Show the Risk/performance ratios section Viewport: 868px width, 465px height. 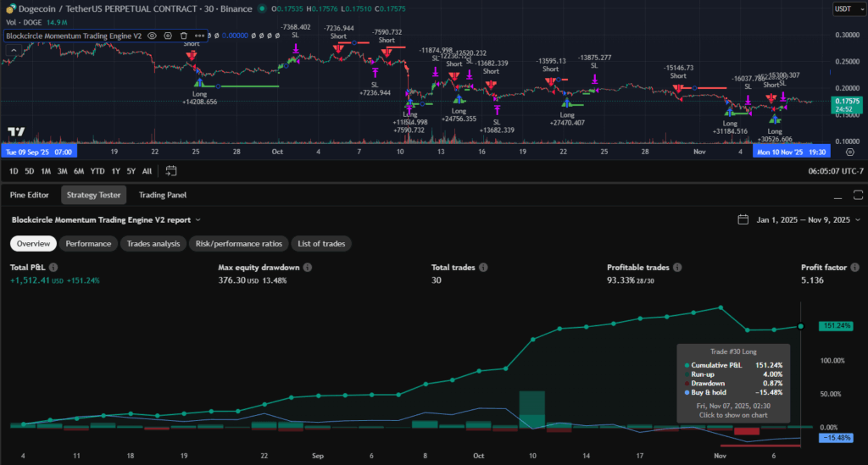coord(238,244)
